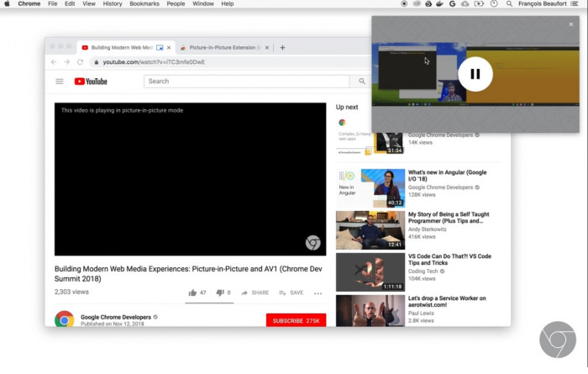The width and height of the screenshot is (588, 374).
Task: Go to the YouTube home logo
Action: (91, 82)
